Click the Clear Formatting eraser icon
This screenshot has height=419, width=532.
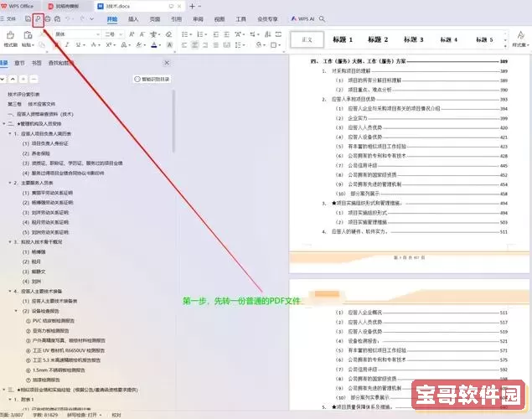pyautogui.click(x=168, y=34)
